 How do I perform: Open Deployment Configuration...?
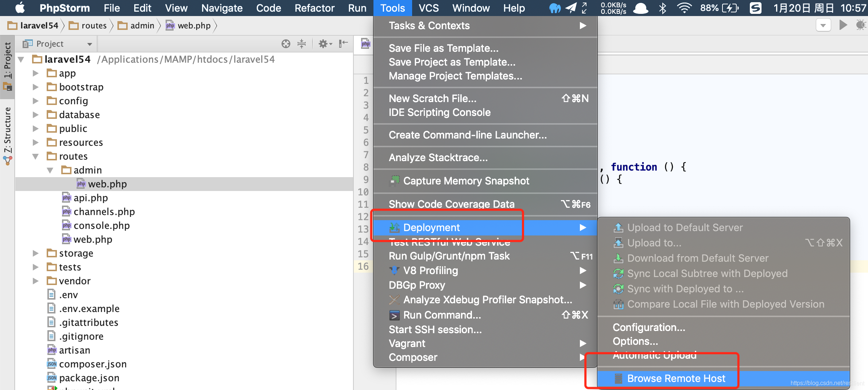[x=723, y=327]
